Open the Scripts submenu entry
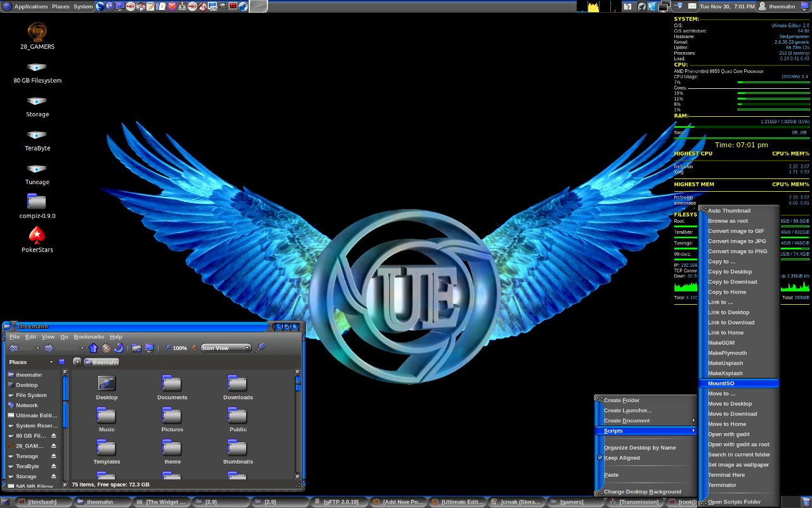This screenshot has width=812, height=508. pos(646,431)
